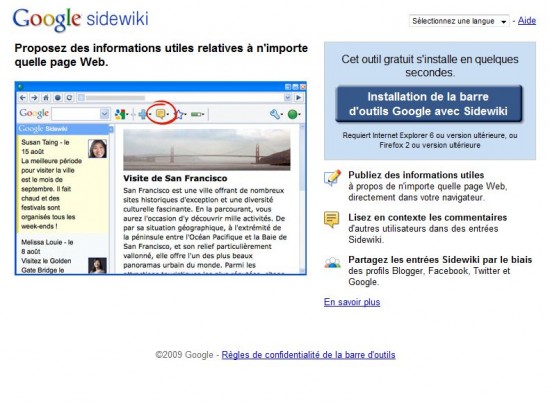This screenshot has width=550, height=403.
Task: Click the Installation de la barre d'outils button
Action: click(429, 104)
